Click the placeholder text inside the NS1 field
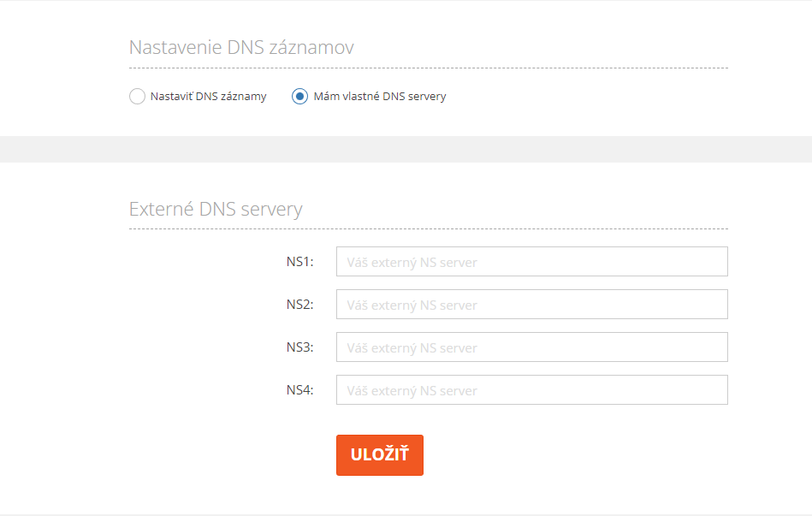The image size is (812, 516). [412, 263]
